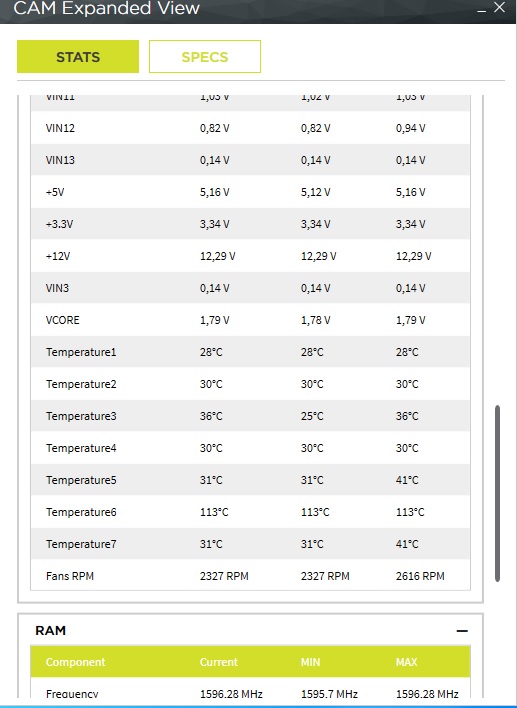Select the VIN12 row
The width and height of the screenshot is (517, 708).
click(x=250, y=128)
